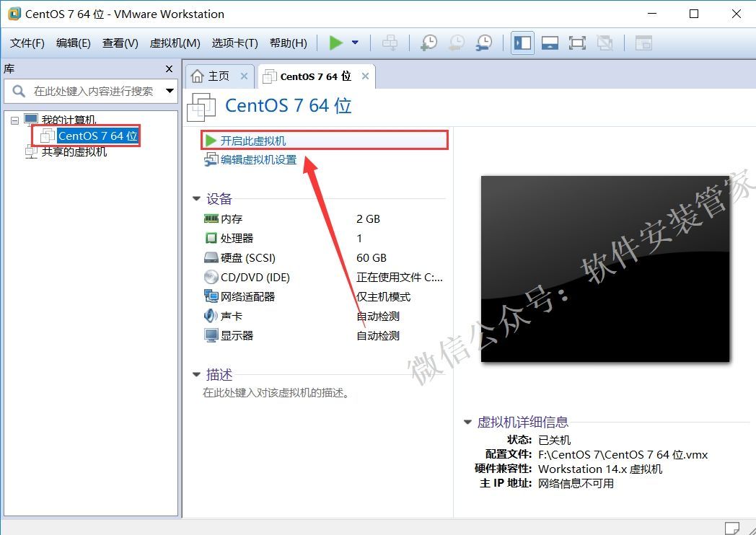
Task: Collapse the 设备 section
Action: click(196, 199)
